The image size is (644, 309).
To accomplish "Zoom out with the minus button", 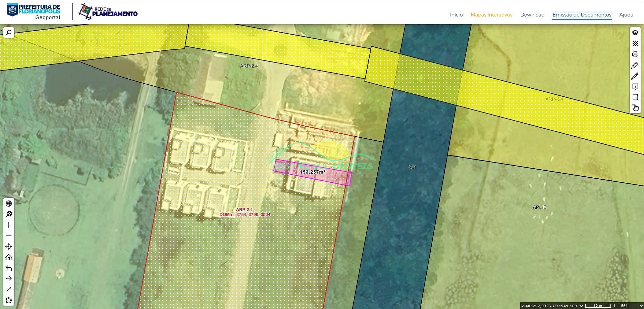I will tap(9, 236).
